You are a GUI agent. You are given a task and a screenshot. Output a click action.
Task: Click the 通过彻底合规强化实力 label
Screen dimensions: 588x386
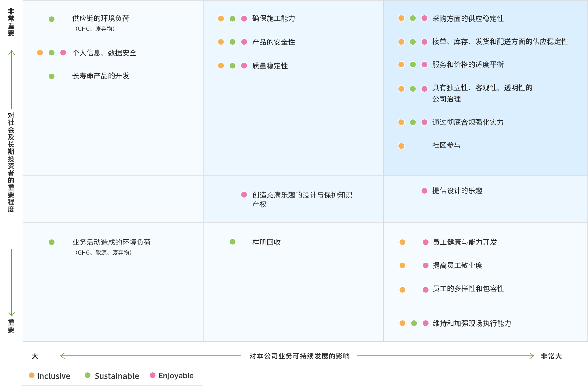click(x=468, y=122)
